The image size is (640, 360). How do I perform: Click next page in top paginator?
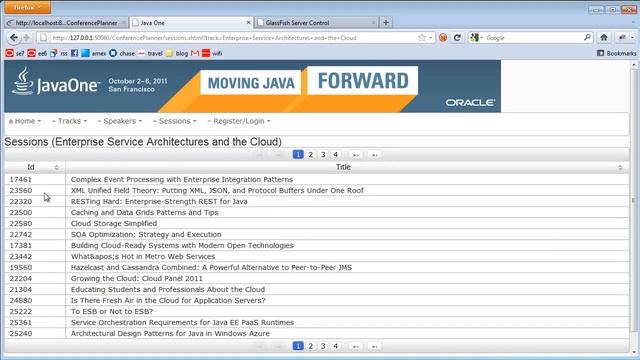tap(356, 155)
